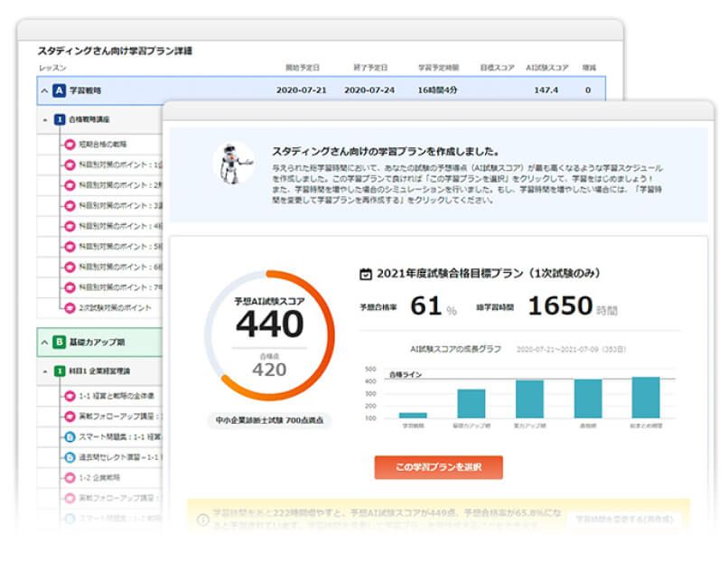The height and width of the screenshot is (563, 728).
Task: Click the 中小企業診断士試験 700点満点 label pill
Action: point(268,419)
